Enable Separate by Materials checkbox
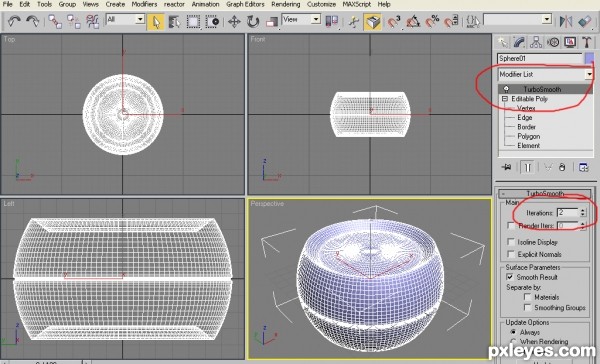The image size is (600, 364). pyautogui.click(x=527, y=297)
